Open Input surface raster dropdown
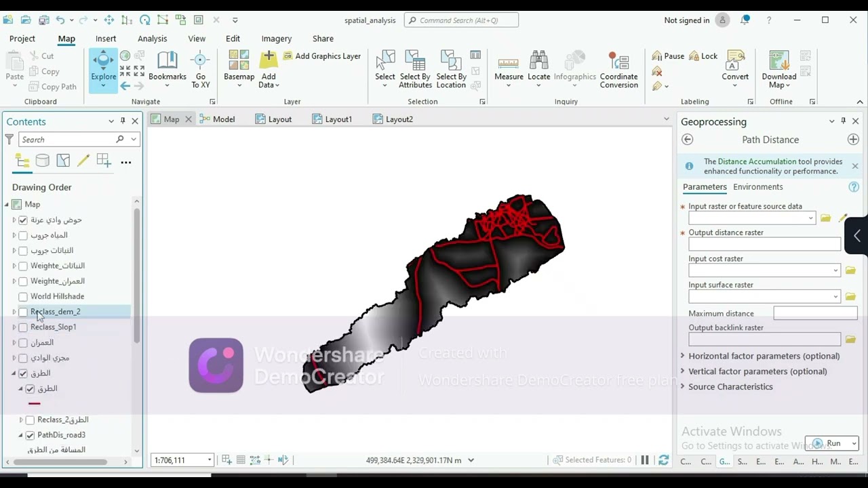The image size is (868, 488). (835, 297)
